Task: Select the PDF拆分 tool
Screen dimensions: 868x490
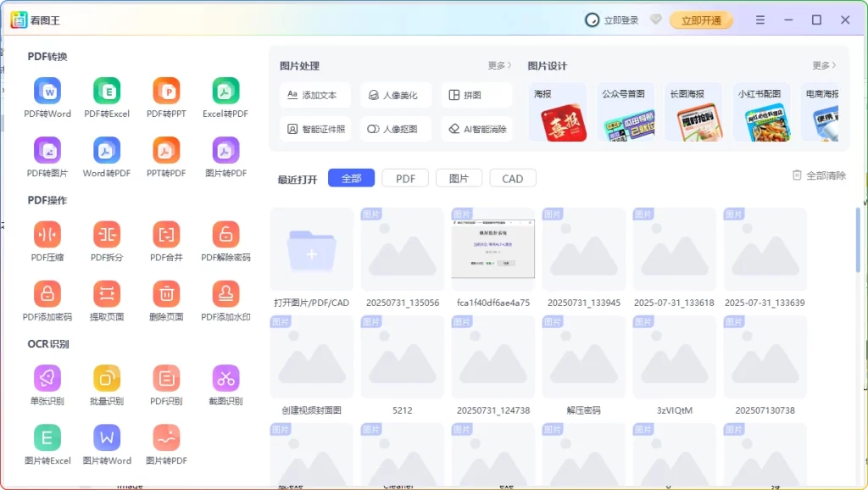Action: 107,242
